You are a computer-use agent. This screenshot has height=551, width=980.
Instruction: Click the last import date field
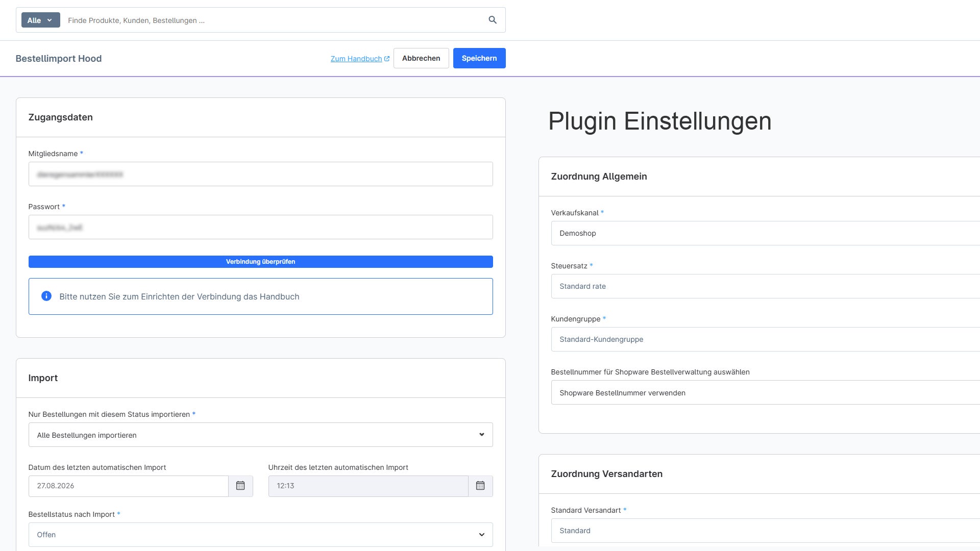pyautogui.click(x=128, y=486)
